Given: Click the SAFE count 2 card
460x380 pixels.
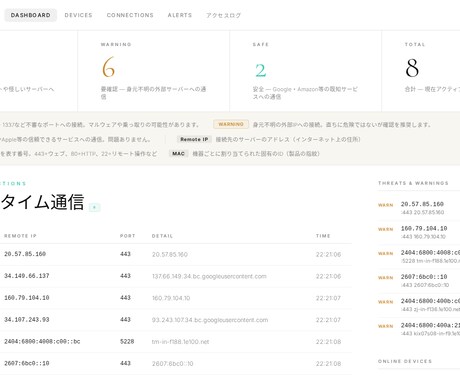Looking at the screenshot, I should [305, 71].
